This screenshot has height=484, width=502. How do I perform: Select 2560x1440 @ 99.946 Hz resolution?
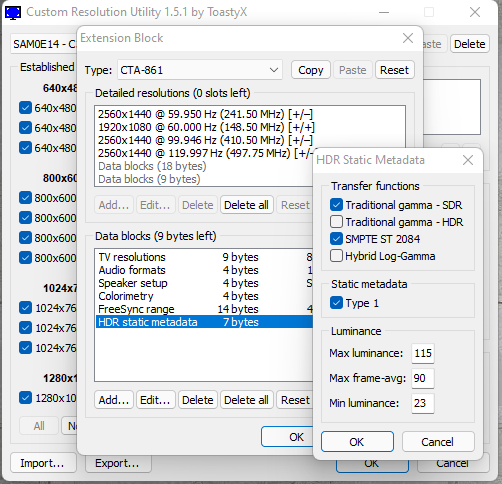click(x=205, y=140)
